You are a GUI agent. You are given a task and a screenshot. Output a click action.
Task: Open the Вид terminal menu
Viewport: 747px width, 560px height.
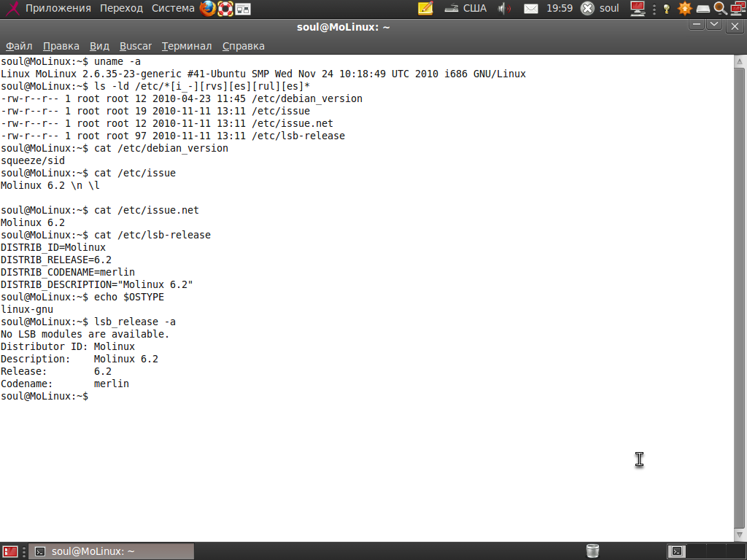click(99, 46)
